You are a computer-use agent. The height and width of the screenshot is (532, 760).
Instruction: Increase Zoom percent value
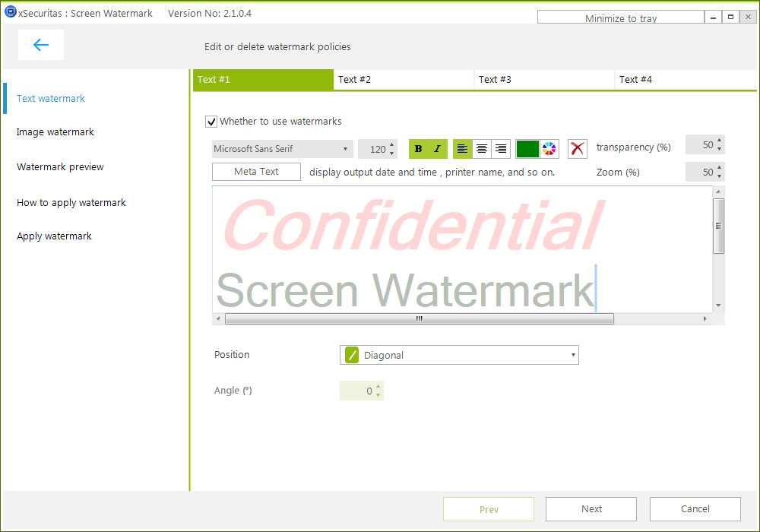[x=719, y=168]
